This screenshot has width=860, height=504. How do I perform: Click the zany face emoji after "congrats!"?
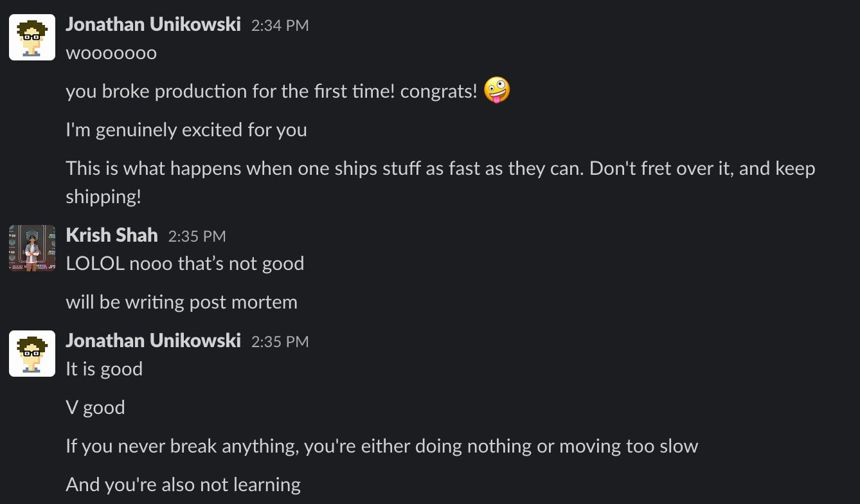496,90
